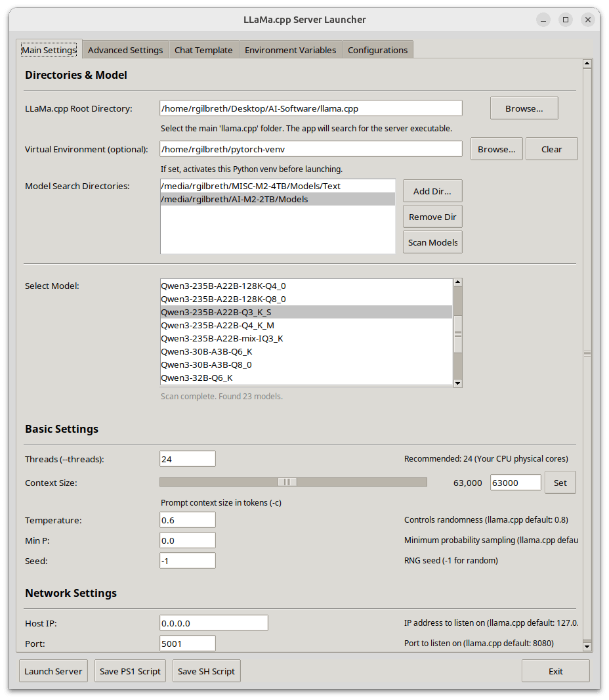Switch to the Advanced Settings tab
Screen dimensions: 609x700
pos(125,49)
